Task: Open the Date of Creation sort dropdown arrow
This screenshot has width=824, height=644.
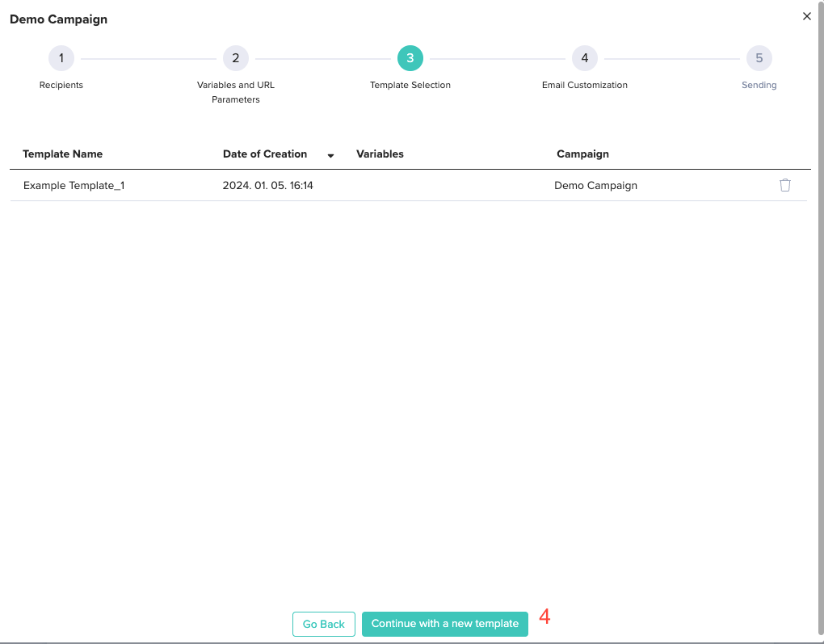Action: (x=330, y=155)
